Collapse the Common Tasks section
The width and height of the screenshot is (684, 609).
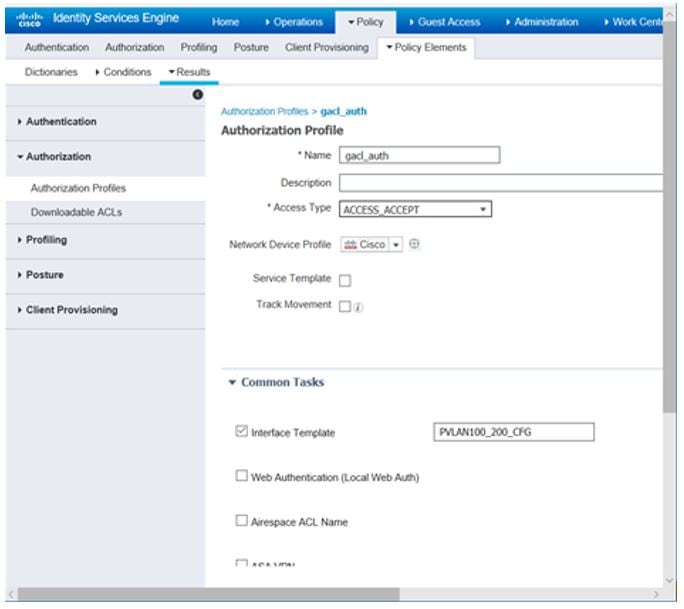[232, 383]
